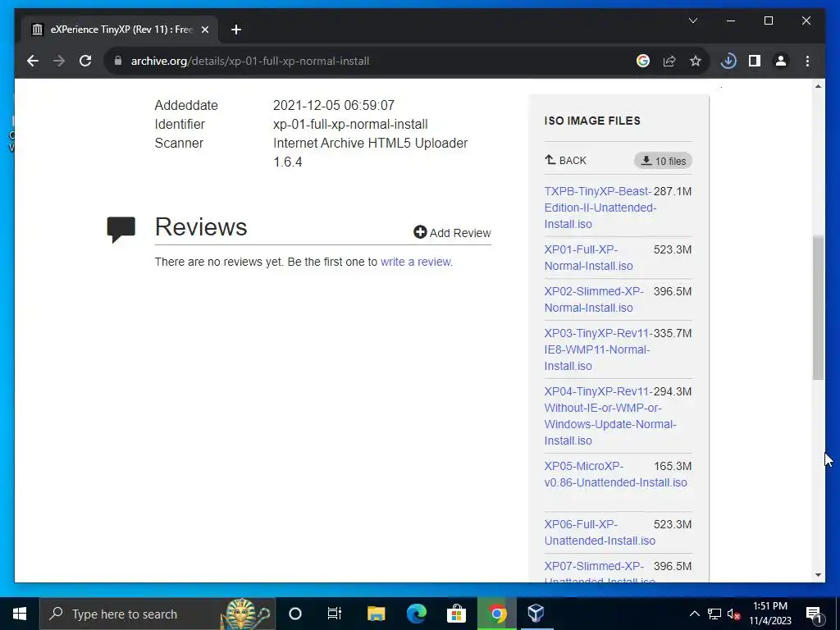
Task: Click the 'Internet Archive HTML5 Uploader' text
Action: (370, 143)
